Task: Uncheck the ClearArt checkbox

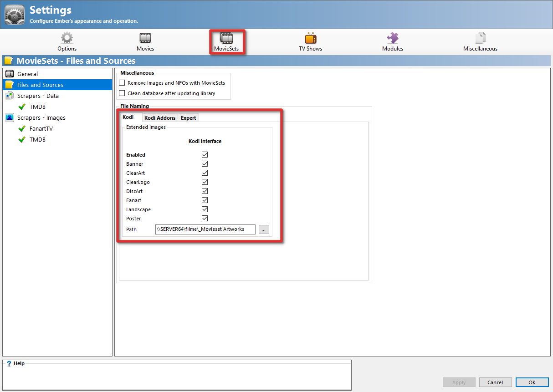Action: (205, 173)
